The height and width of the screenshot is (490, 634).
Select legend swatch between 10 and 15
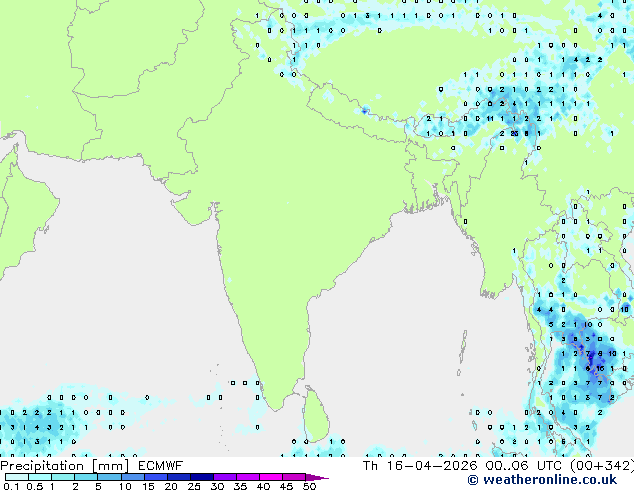[x=132, y=477]
